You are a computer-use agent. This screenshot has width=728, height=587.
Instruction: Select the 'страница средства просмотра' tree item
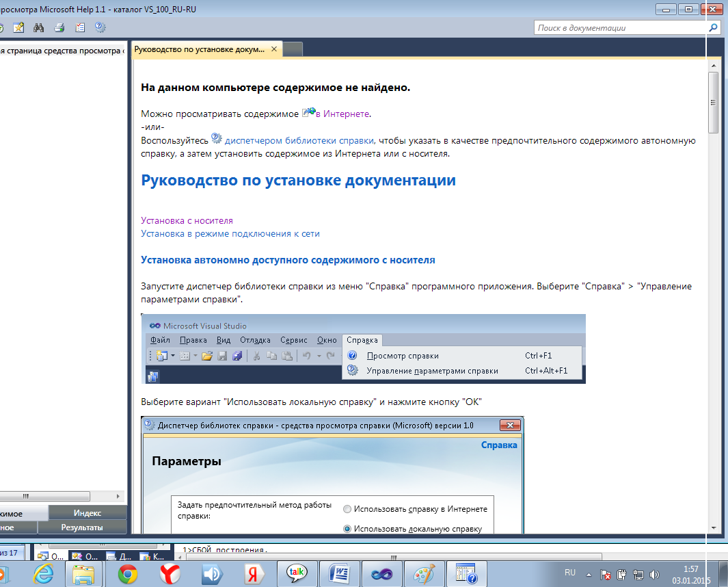click(62, 51)
